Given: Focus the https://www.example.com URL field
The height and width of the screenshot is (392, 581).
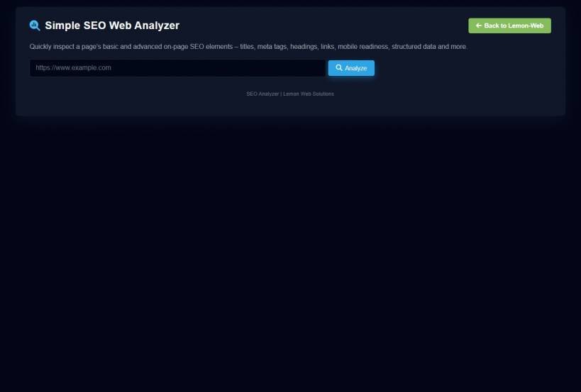Looking at the screenshot, I should point(177,68).
